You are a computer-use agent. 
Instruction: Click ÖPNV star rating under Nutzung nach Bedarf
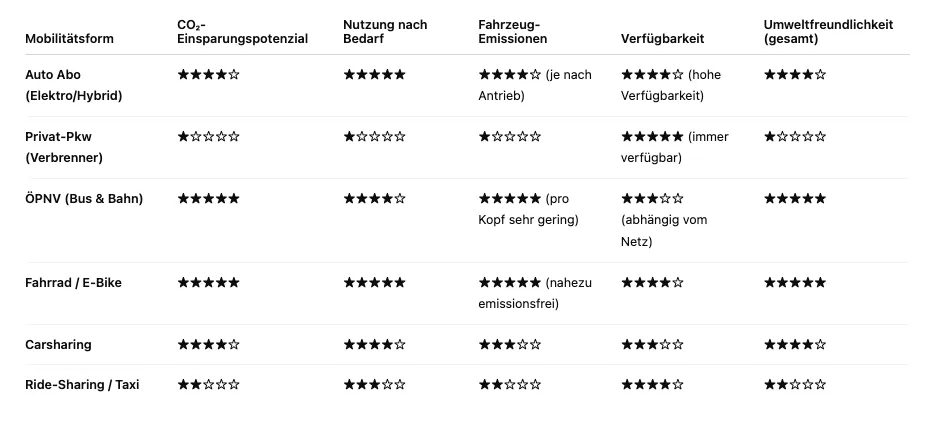pyautogui.click(x=374, y=199)
